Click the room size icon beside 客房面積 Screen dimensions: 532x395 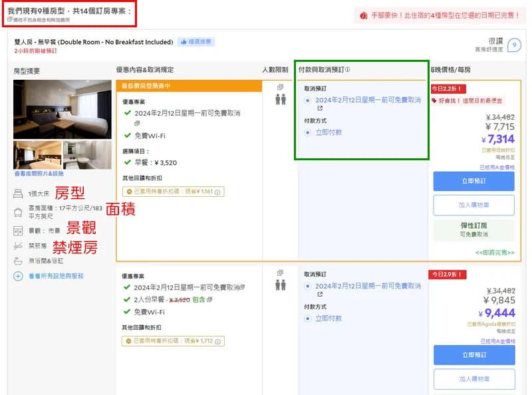18,212
